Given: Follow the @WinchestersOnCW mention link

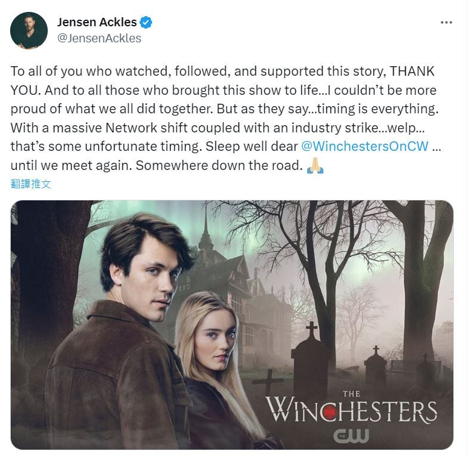Looking at the screenshot, I should [x=364, y=146].
